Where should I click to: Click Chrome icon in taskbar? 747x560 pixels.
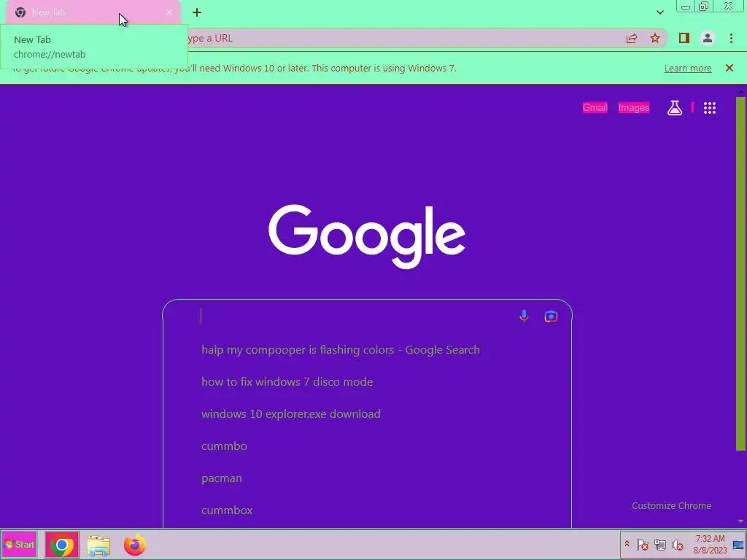point(62,545)
